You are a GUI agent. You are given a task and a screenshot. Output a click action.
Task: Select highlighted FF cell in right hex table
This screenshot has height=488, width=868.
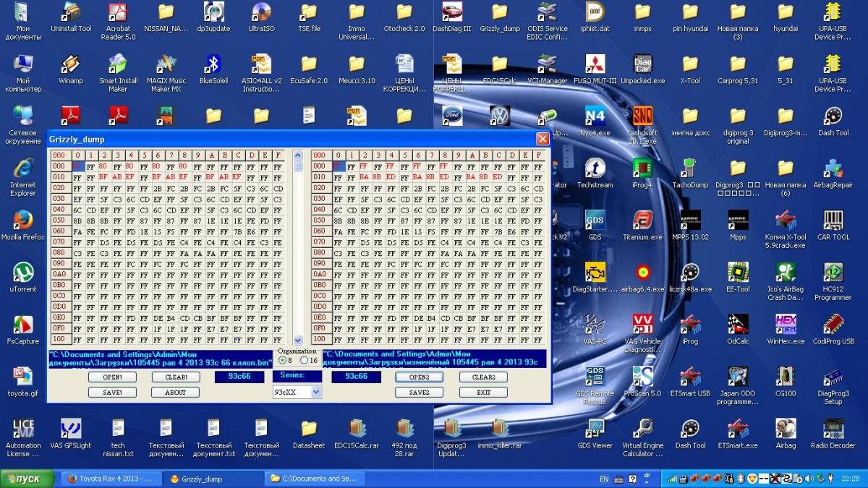pyautogui.click(x=339, y=166)
